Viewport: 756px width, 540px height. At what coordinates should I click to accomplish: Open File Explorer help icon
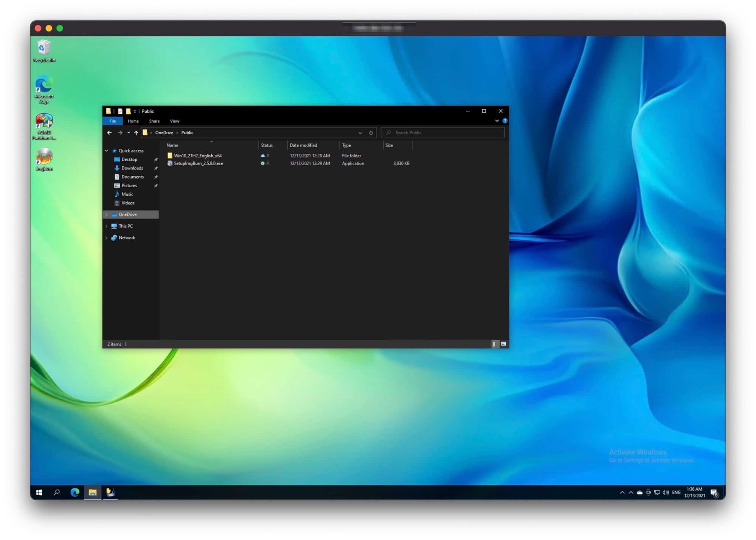point(505,121)
